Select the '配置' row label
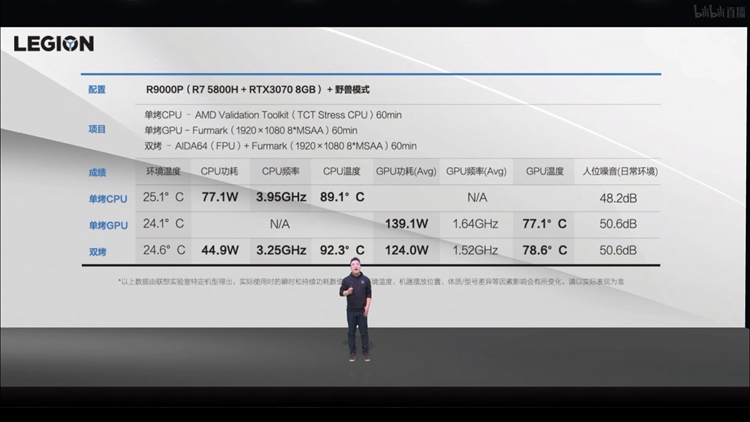Viewport: 750px width, 422px height. click(x=97, y=89)
